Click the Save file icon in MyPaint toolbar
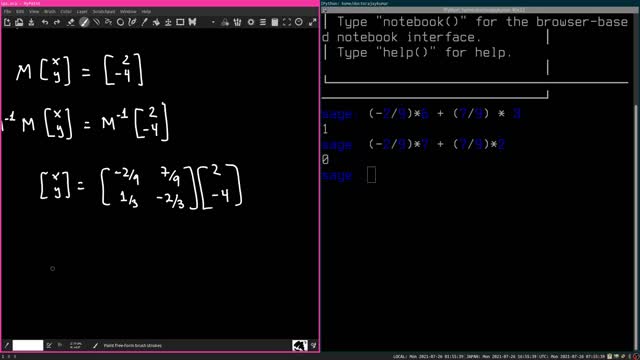 pyautogui.click(x=31, y=22)
